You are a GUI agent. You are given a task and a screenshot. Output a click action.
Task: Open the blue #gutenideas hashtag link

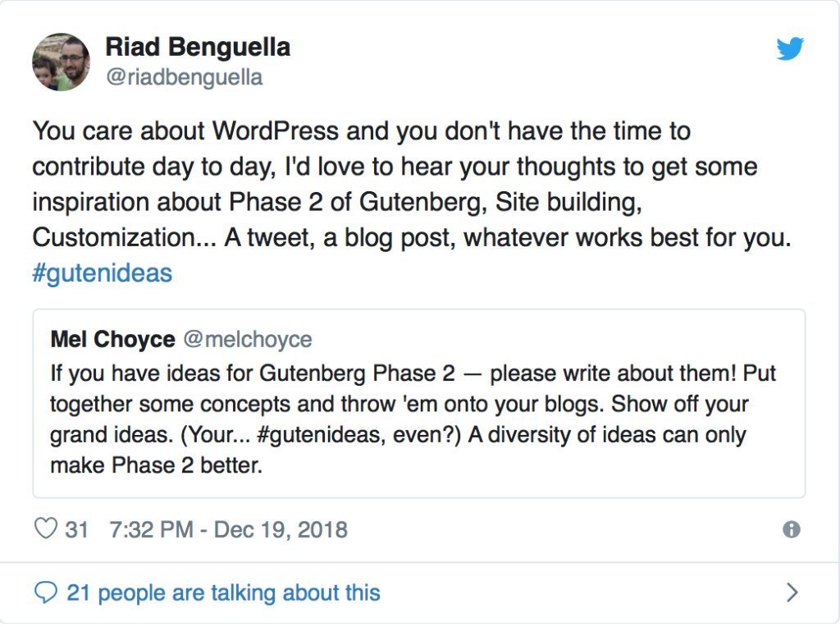[x=103, y=273]
